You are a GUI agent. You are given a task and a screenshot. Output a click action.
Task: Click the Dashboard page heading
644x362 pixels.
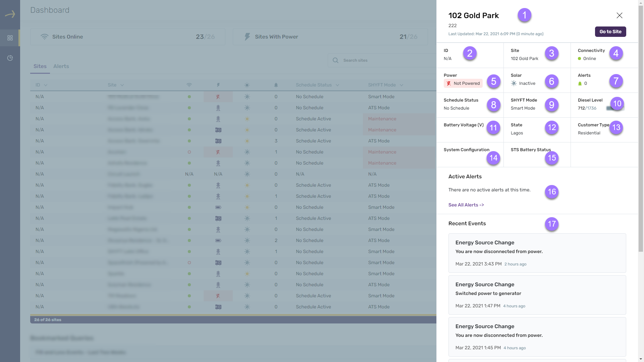50,10
